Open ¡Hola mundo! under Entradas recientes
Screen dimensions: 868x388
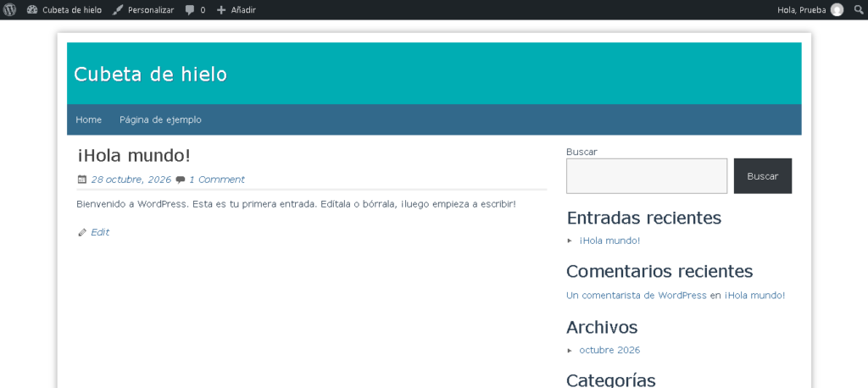pos(610,241)
